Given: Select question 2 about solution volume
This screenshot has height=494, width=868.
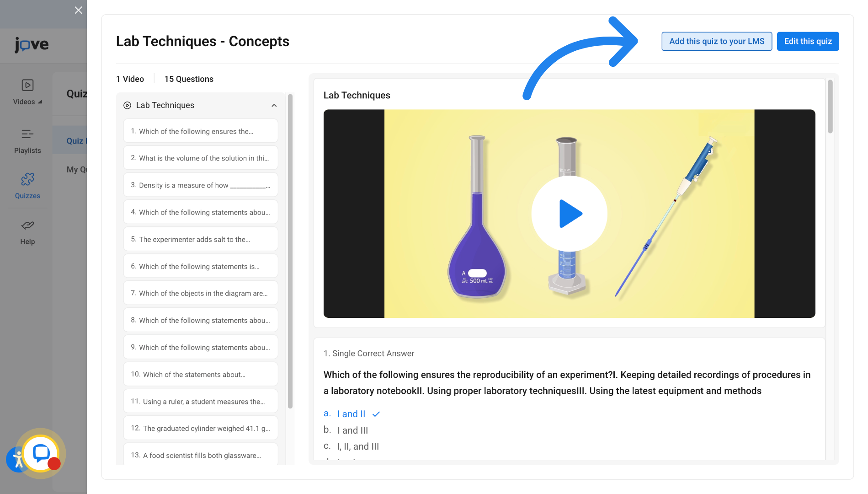Looking at the screenshot, I should tap(201, 158).
